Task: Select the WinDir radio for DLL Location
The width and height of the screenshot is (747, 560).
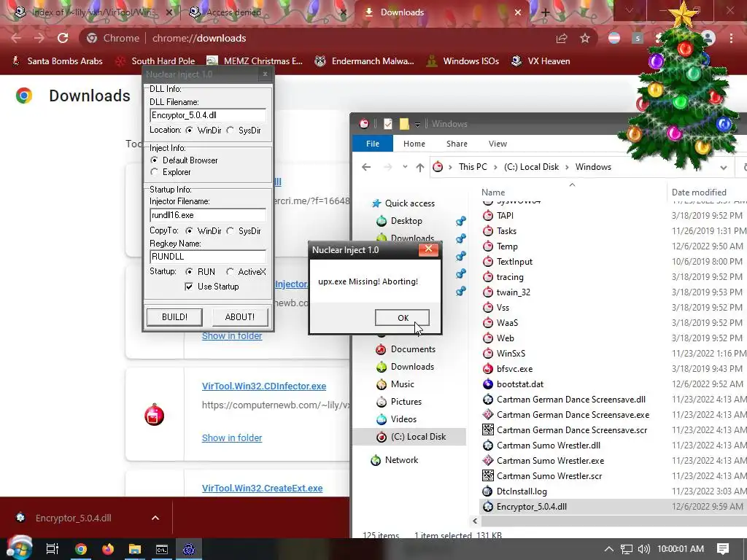Action: [x=189, y=130]
